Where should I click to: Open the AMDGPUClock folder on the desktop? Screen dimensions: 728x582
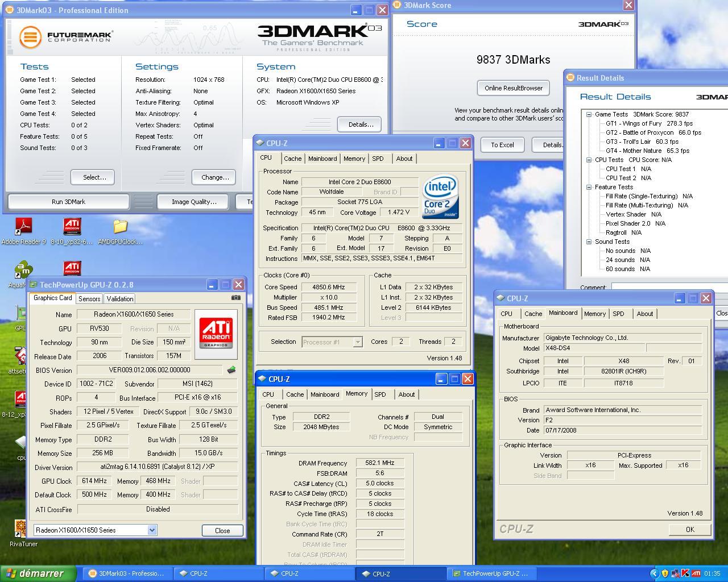point(120,231)
